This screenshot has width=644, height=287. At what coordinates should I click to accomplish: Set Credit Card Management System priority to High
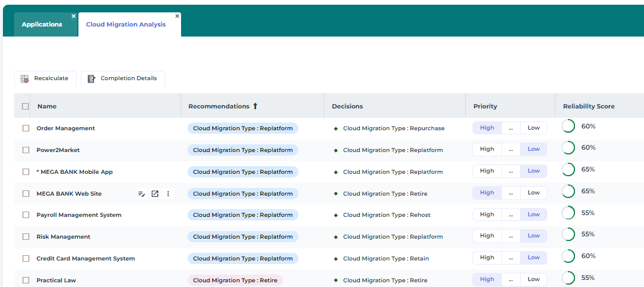pos(487,258)
